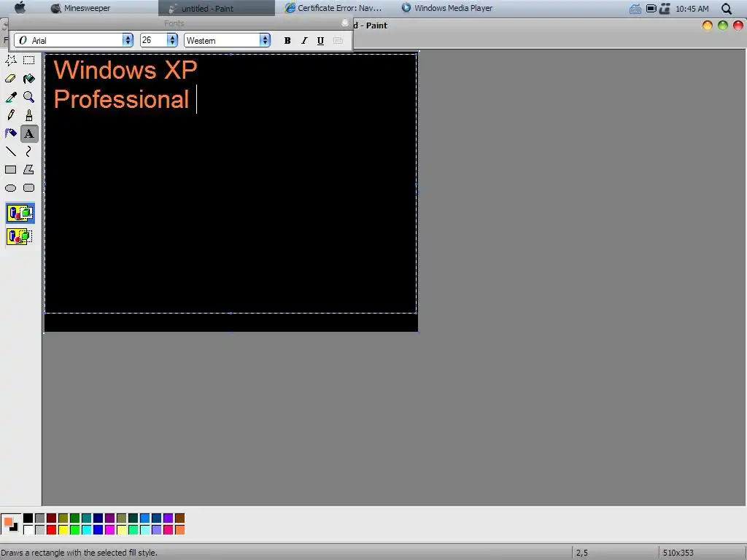Viewport: 747px width, 560px height.
Task: Click the 2,5 coordinates in status bar
Action: (581, 553)
